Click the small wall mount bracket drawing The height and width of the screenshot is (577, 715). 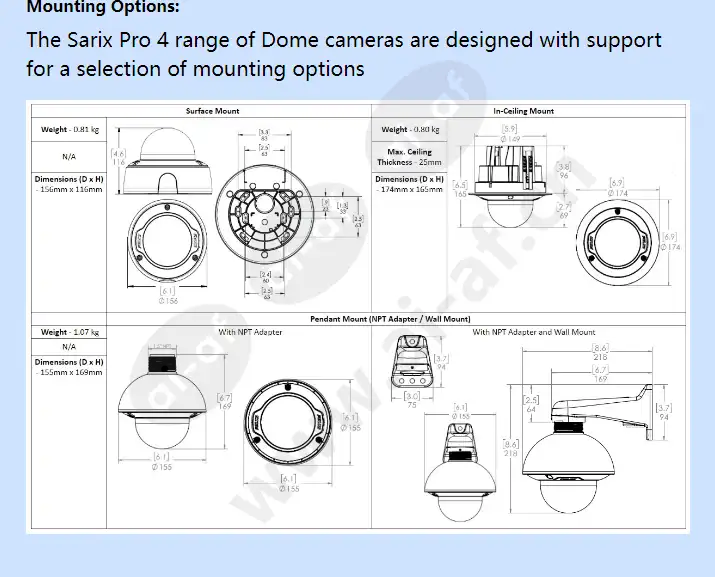tap(411, 362)
